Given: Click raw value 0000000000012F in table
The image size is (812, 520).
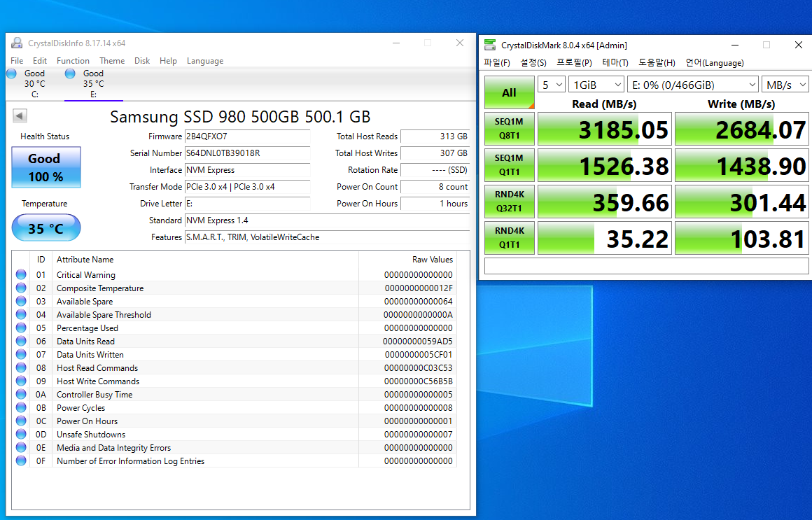Looking at the screenshot, I should [419, 288].
